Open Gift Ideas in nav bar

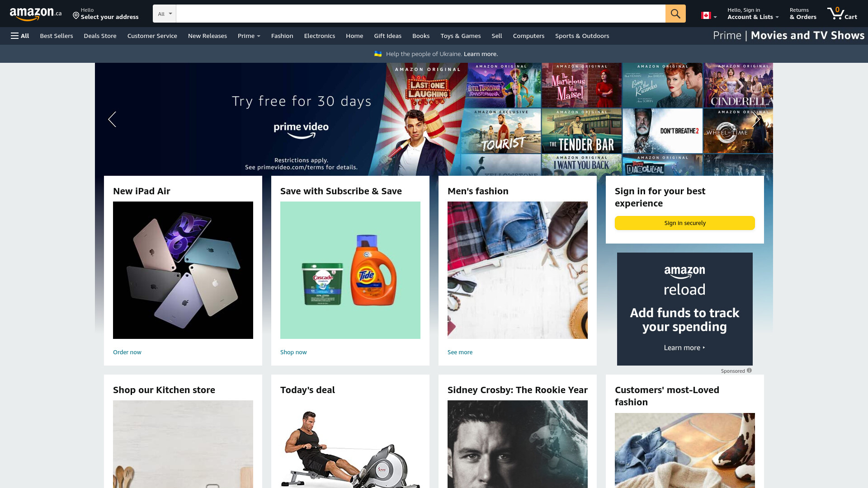point(388,36)
